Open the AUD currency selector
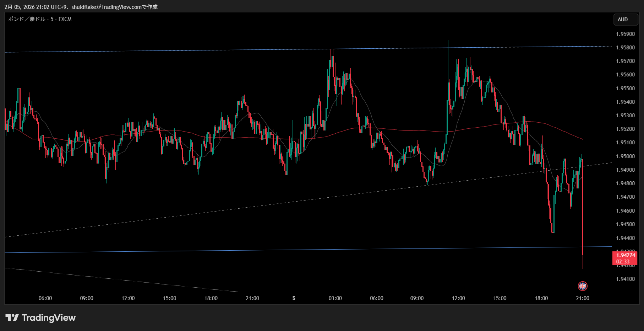644x331 pixels. coord(626,20)
